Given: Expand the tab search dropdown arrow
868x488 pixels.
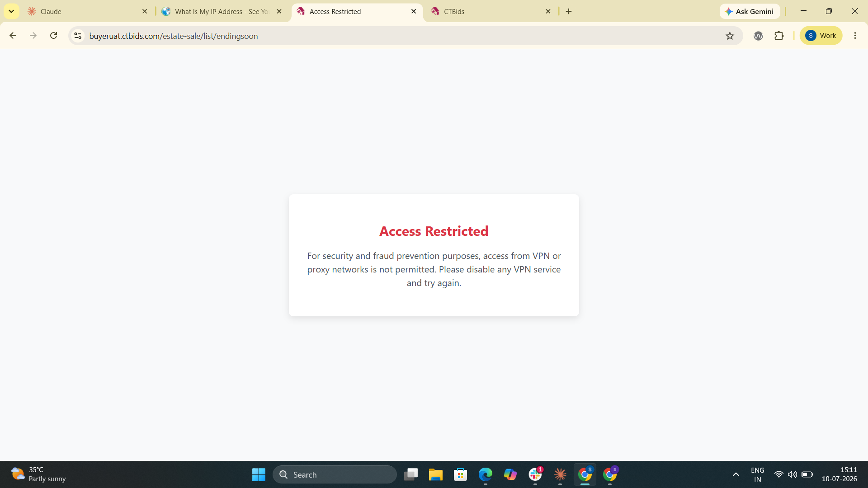Looking at the screenshot, I should coord(11,11).
